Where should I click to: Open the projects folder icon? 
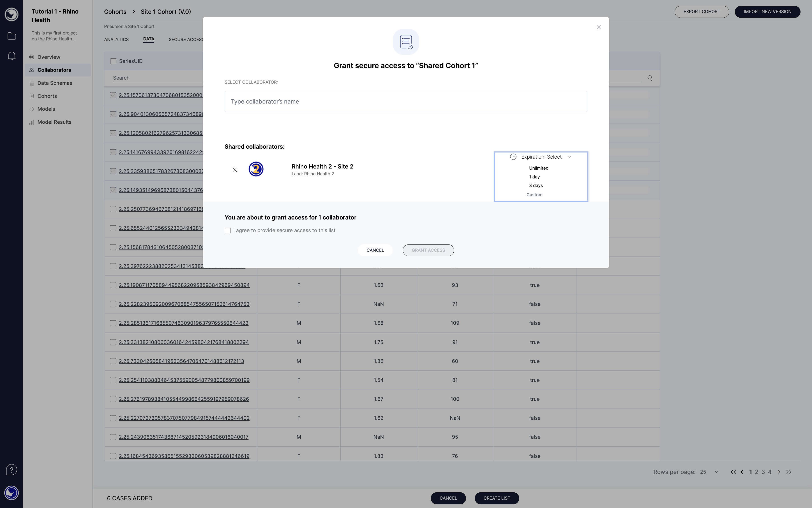(x=12, y=36)
